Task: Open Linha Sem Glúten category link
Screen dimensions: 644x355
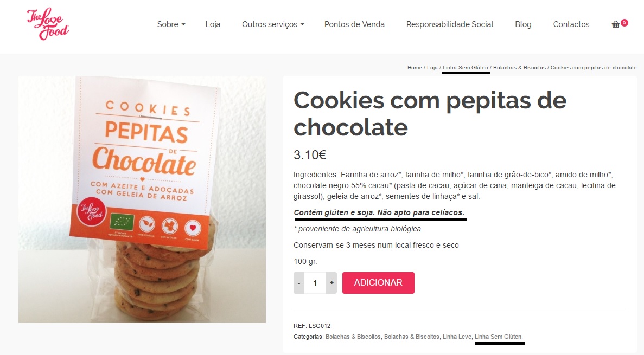Action: [x=499, y=337]
